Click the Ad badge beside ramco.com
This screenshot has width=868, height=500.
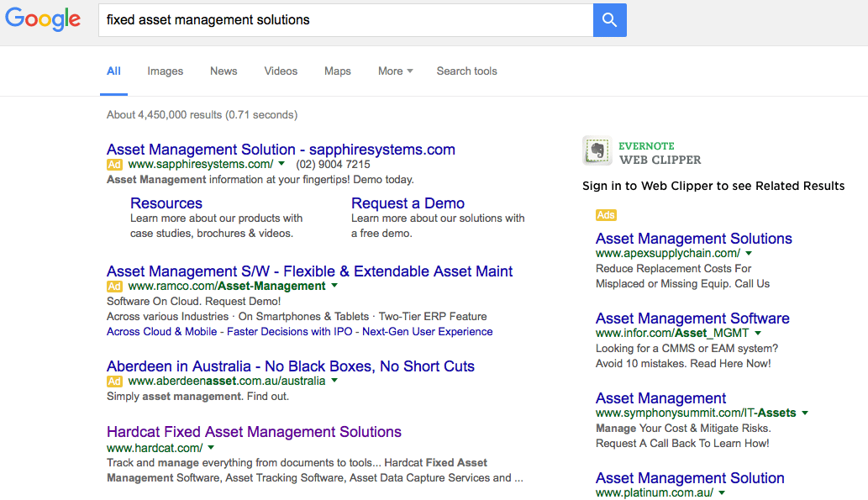pos(114,287)
